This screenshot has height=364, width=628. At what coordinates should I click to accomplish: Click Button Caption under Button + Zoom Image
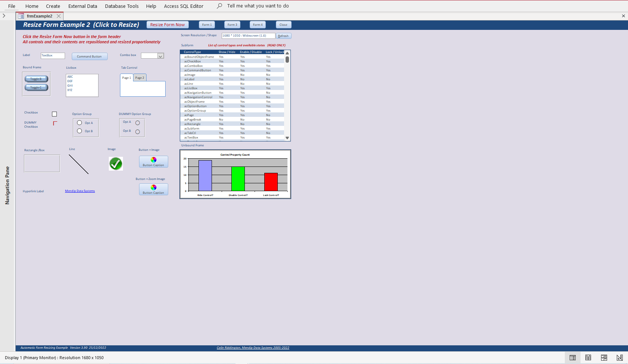click(x=154, y=189)
